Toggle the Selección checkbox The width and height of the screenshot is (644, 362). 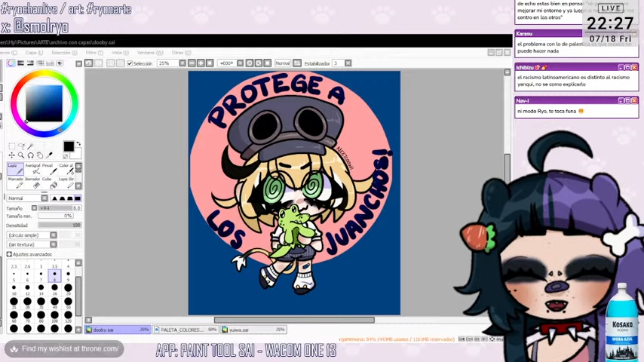pos(130,63)
